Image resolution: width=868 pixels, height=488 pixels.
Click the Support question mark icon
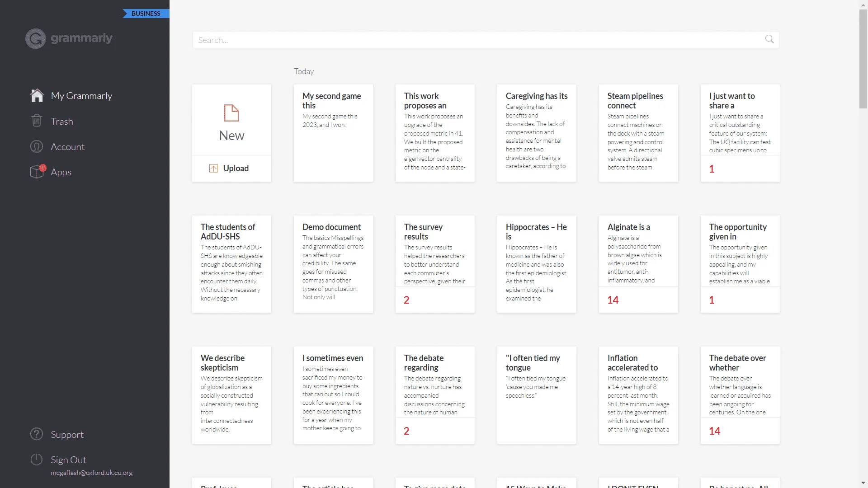coord(37,434)
